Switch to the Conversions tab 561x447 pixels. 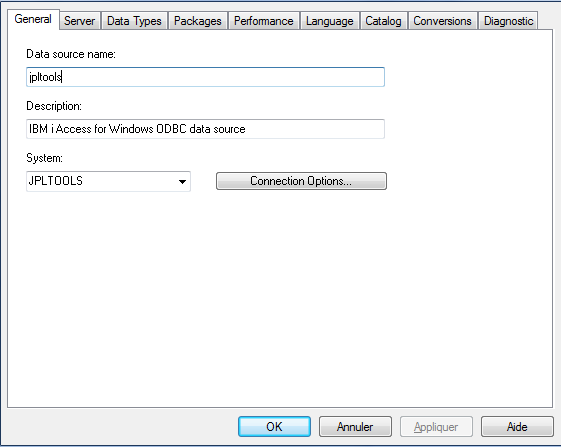[x=442, y=21]
